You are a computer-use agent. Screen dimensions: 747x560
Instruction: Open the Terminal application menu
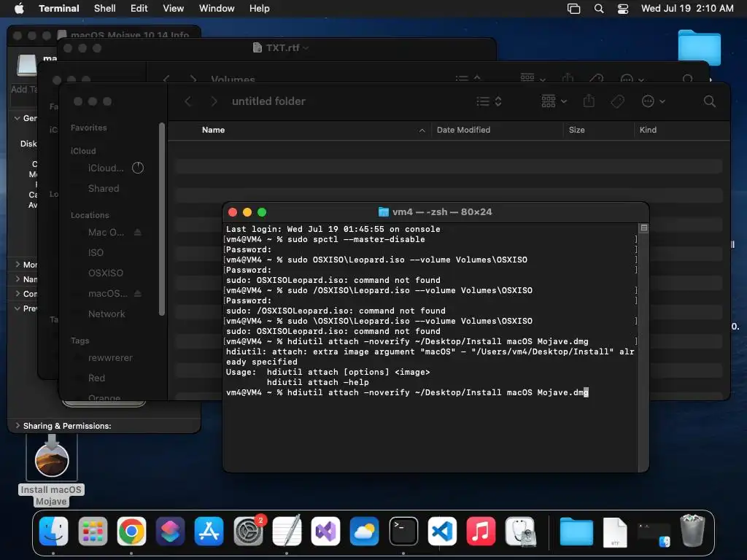coord(58,8)
